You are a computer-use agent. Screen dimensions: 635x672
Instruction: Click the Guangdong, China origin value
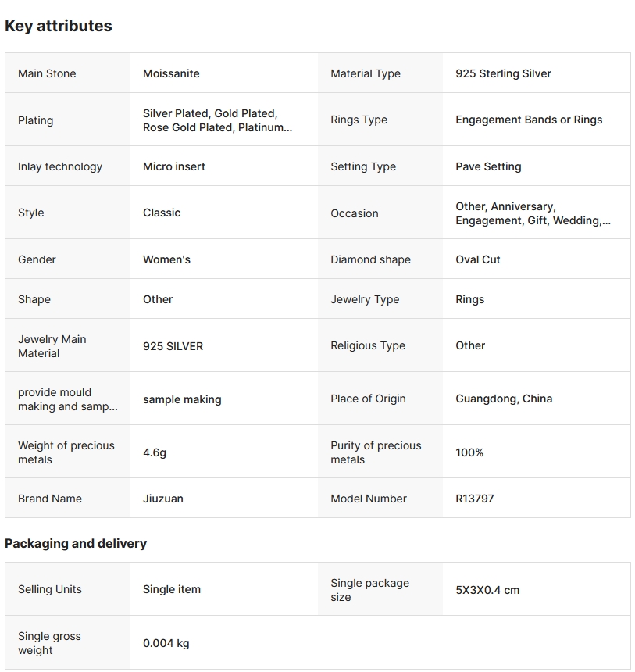[x=504, y=399]
